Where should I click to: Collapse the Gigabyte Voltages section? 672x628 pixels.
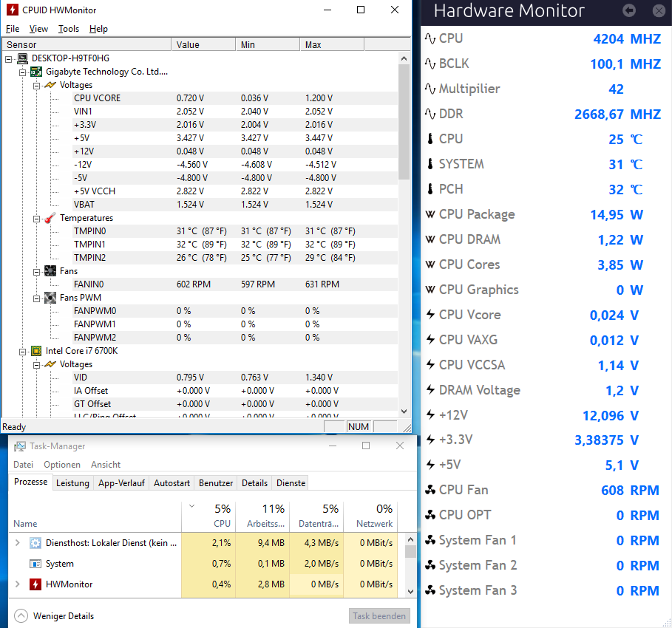36,86
